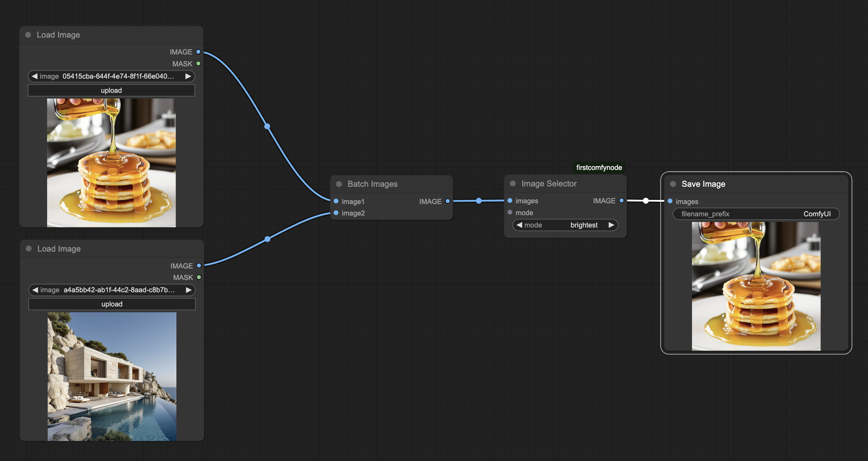Click Image Selector mode input socket

coord(510,212)
